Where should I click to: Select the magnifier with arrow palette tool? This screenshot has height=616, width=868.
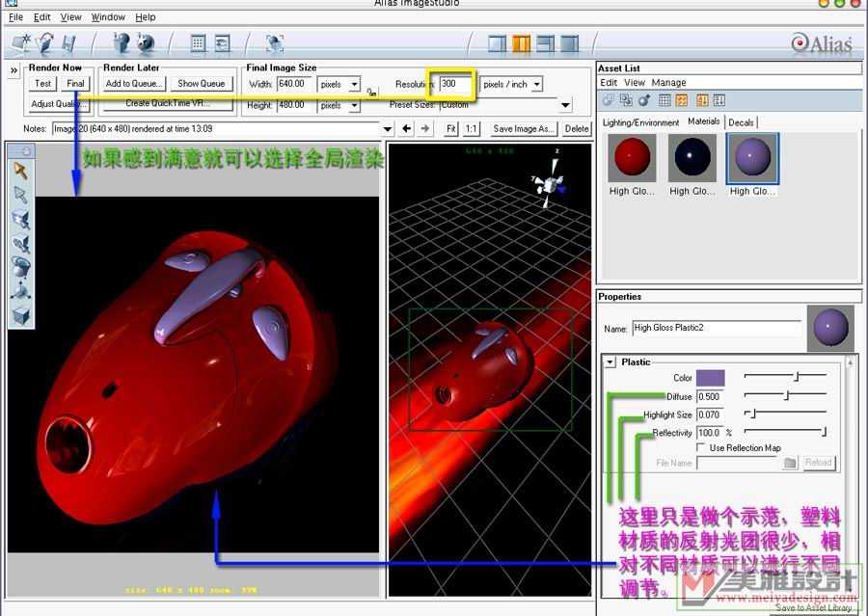(21, 244)
